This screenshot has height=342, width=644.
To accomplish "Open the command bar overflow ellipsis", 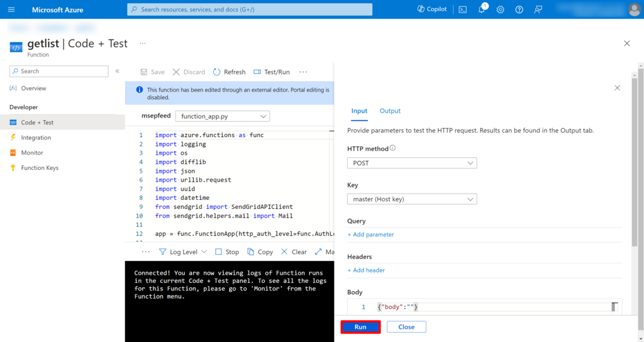I will [x=303, y=72].
